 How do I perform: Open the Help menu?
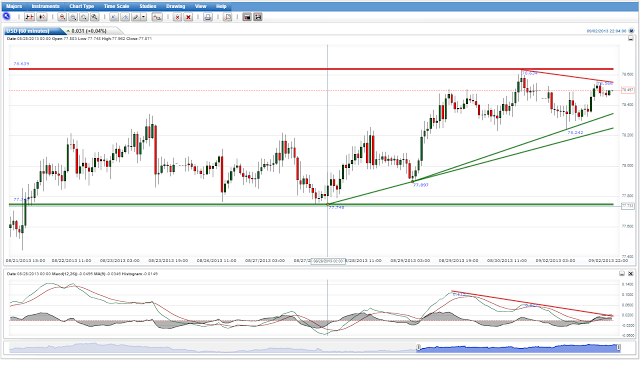pos(221,6)
